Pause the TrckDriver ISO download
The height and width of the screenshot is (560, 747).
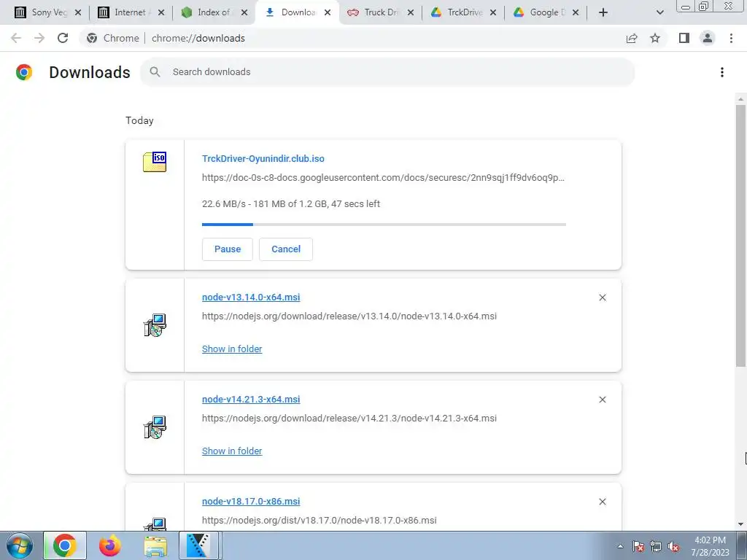[x=228, y=249]
